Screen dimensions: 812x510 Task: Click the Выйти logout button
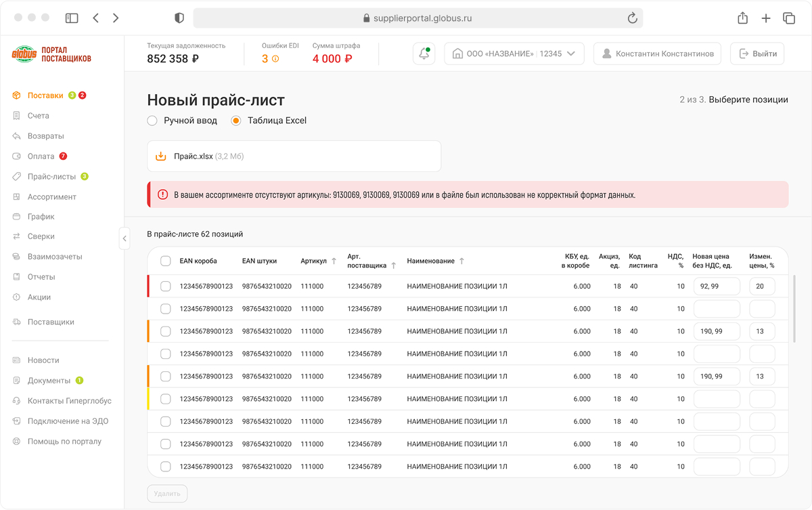click(757, 54)
